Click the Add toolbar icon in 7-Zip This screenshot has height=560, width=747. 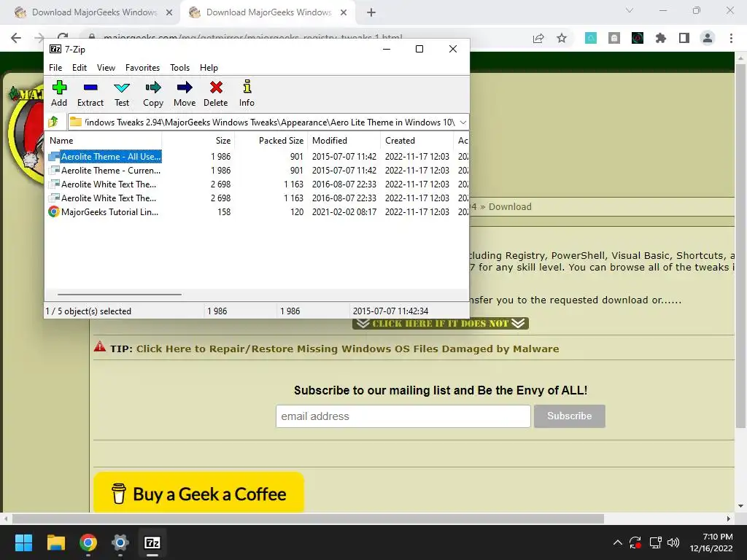point(59,93)
